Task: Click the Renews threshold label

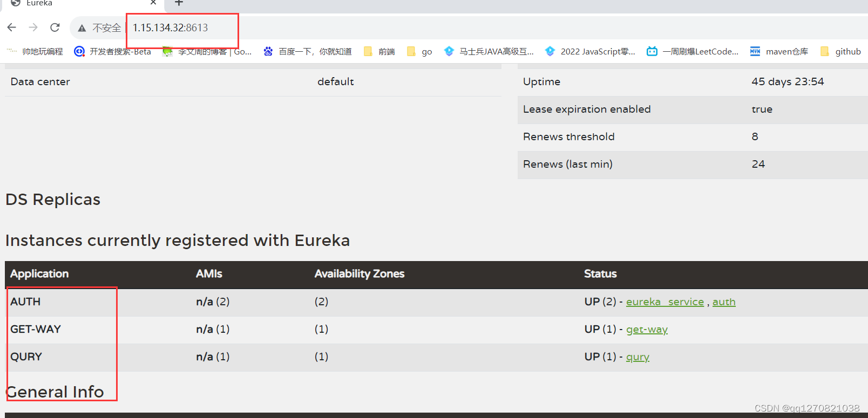Action: [568, 137]
